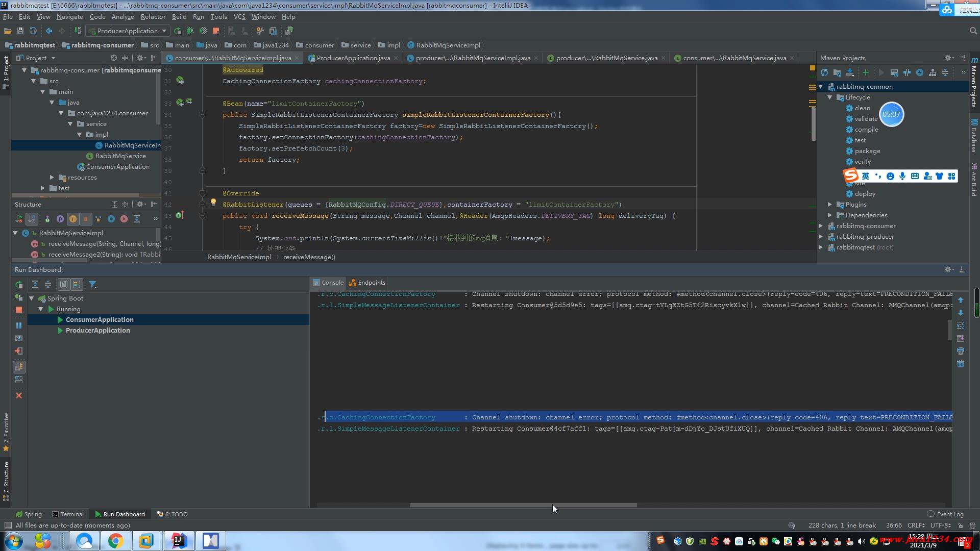This screenshot has height=551, width=980.
Task: Click the intention lightbulb icon in editor
Action: pos(213,203)
